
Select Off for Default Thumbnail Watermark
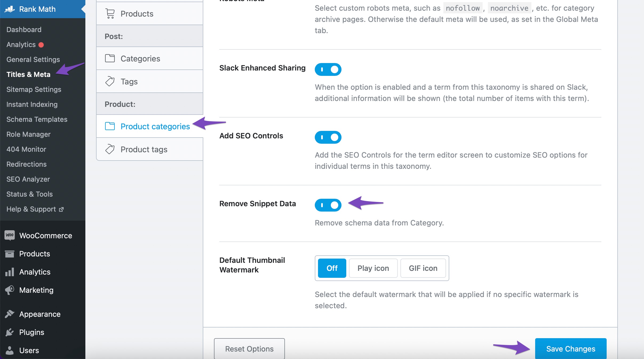332,267
